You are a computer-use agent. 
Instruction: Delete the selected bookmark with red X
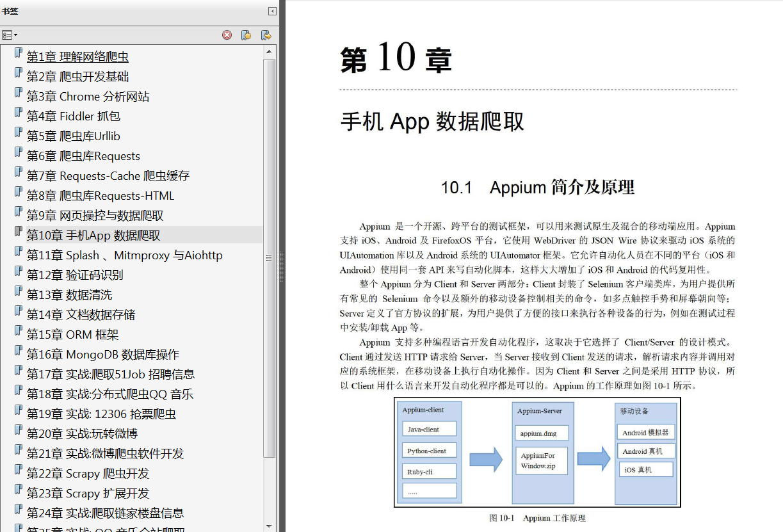[227, 35]
